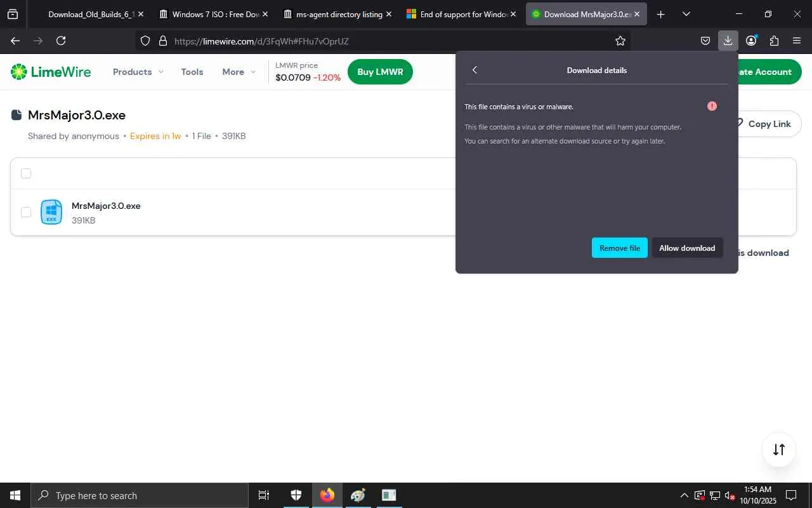Open Paint app from taskbar
This screenshot has width=812, height=508.
point(358,495)
